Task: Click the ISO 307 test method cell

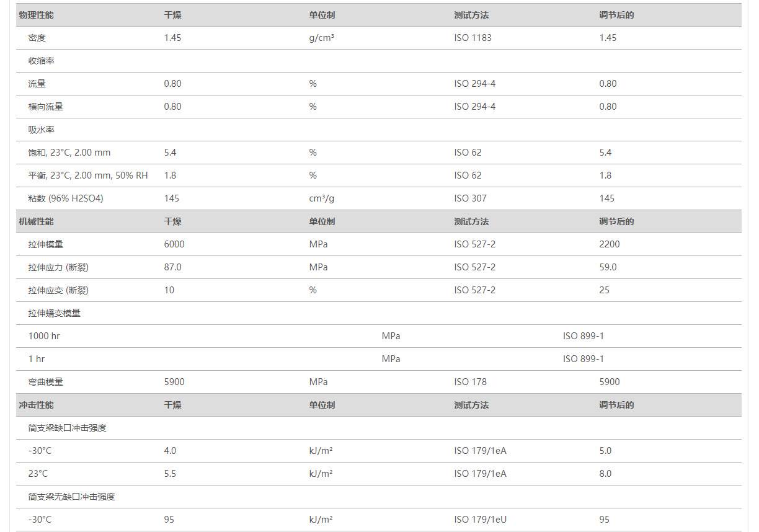Action: pyautogui.click(x=470, y=198)
